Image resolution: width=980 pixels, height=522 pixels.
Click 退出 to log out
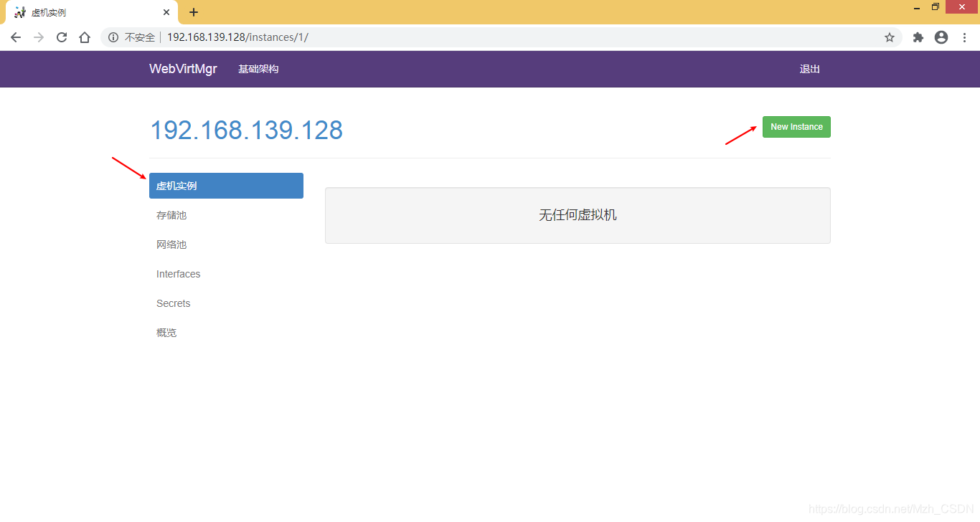pos(810,69)
